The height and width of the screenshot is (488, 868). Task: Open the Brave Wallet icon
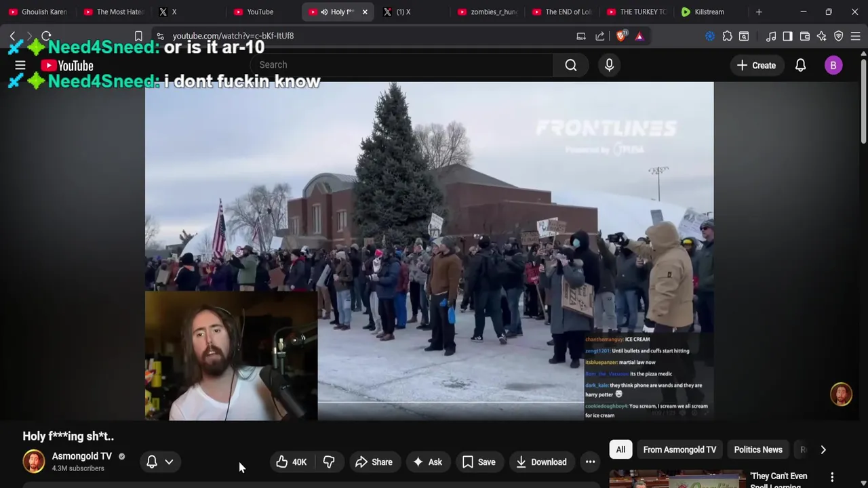pyautogui.click(x=805, y=36)
